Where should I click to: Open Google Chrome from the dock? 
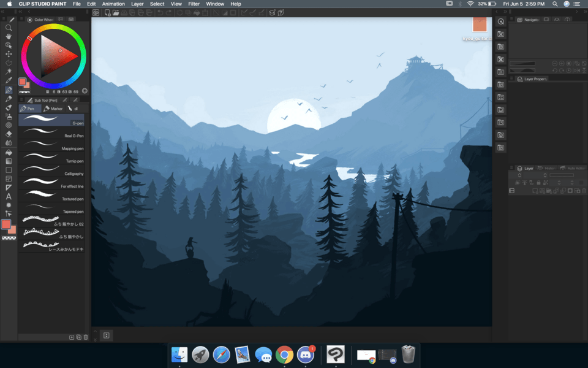click(x=284, y=354)
